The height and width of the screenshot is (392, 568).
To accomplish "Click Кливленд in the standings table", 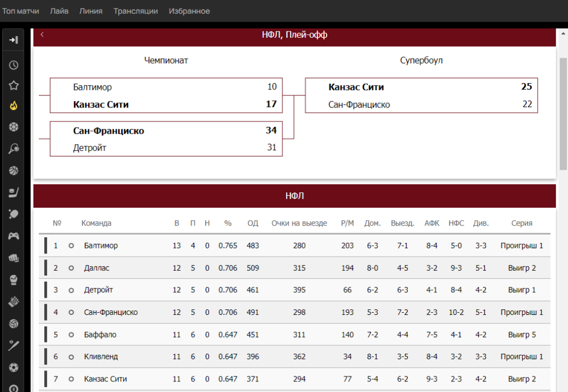I will [101, 357].
